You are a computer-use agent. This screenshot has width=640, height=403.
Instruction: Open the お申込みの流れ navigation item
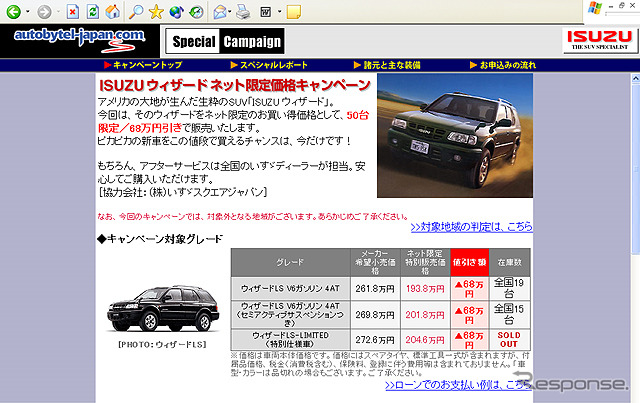click(503, 65)
